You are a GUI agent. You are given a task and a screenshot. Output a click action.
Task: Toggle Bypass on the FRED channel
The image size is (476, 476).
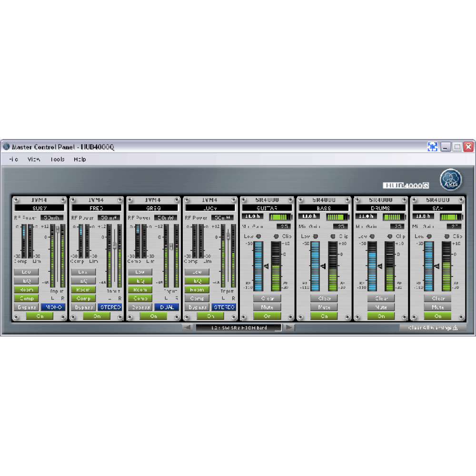click(83, 307)
